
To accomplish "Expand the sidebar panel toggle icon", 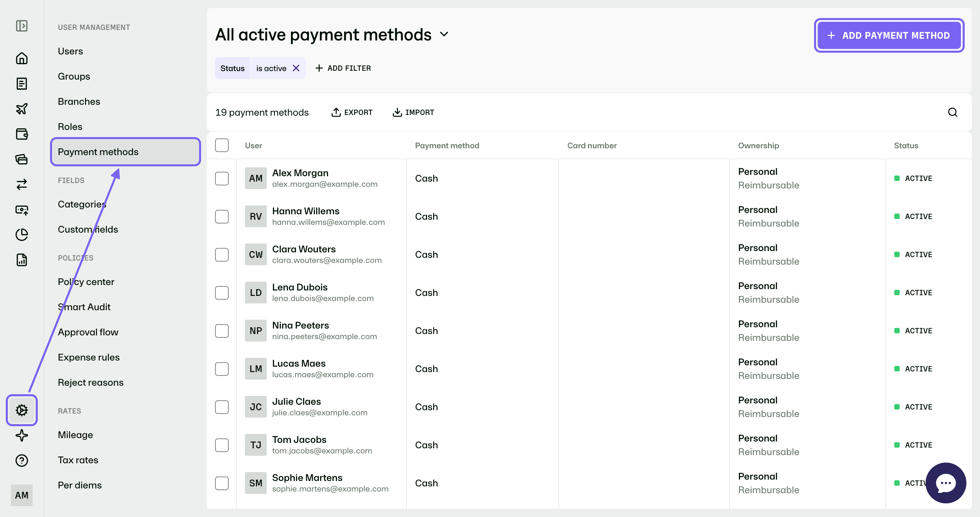I will tap(22, 26).
